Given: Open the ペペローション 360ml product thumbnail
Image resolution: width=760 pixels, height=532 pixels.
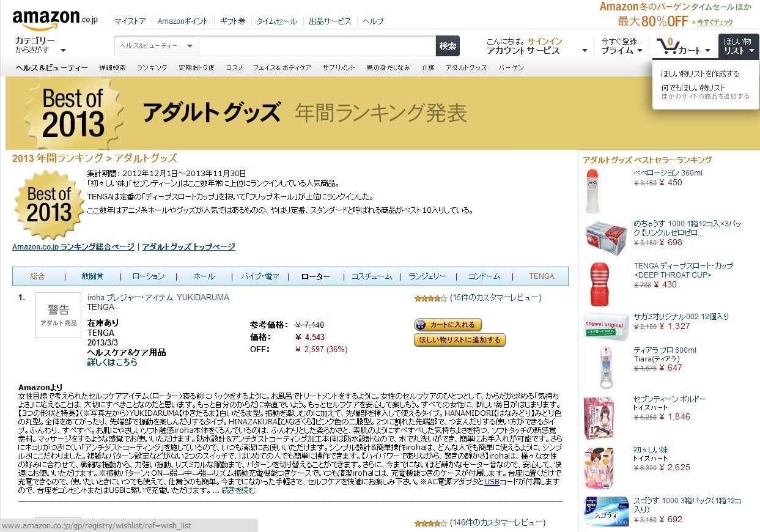Looking at the screenshot, I should point(592,191).
